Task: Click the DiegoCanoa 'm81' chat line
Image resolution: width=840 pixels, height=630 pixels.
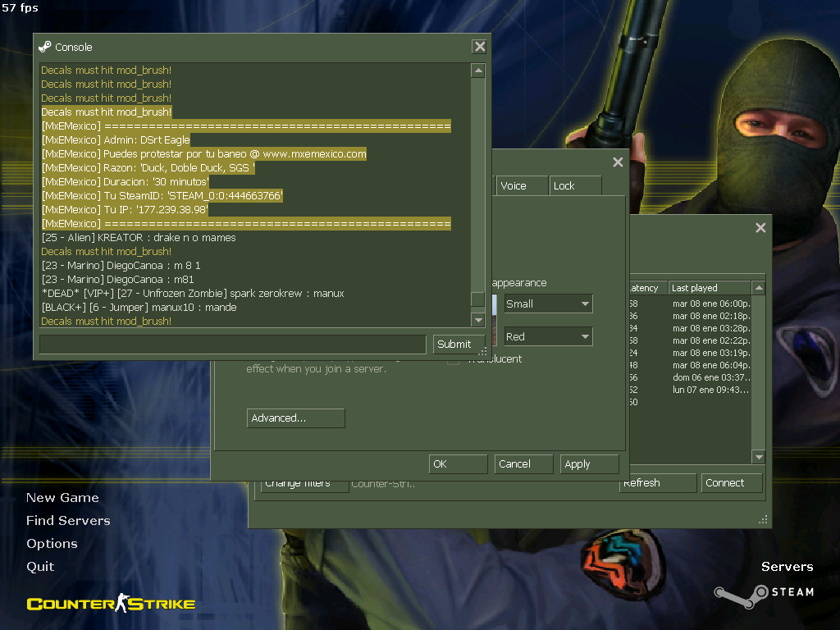Action: 118,279
